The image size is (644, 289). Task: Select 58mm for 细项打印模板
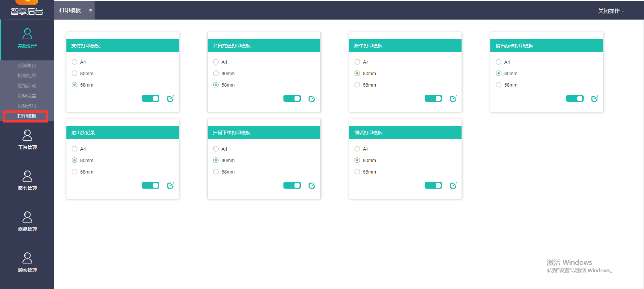(x=357, y=172)
